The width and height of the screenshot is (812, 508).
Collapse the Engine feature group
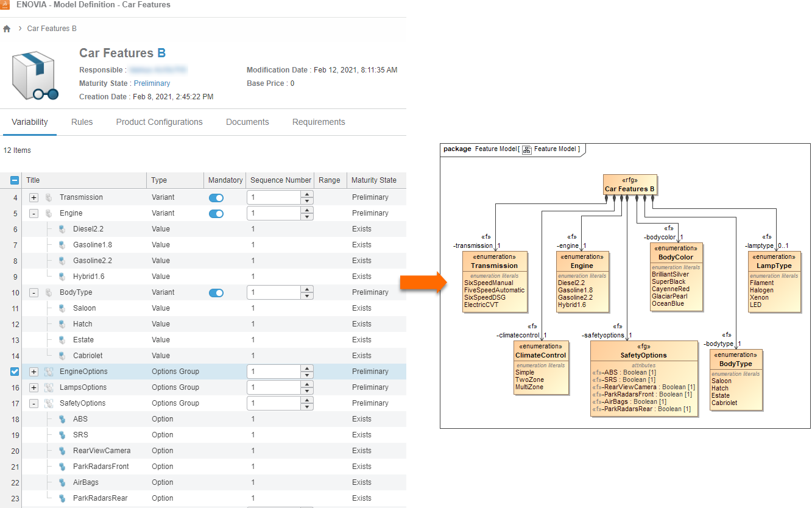[x=34, y=213]
